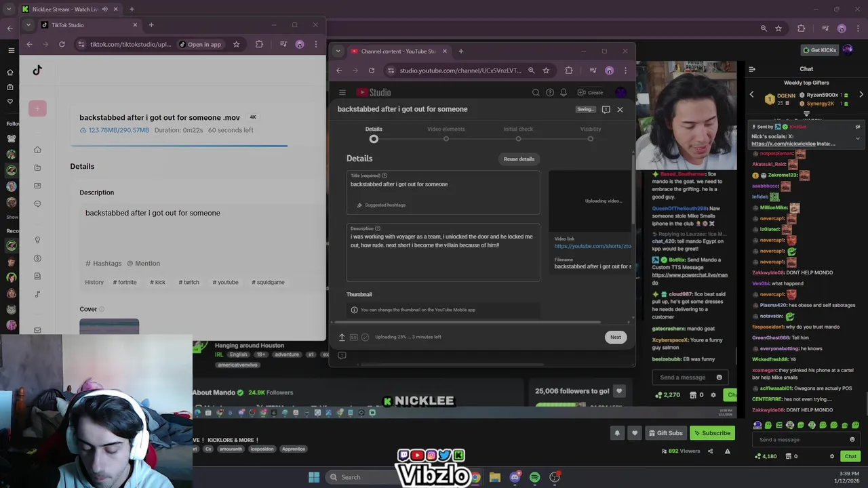This screenshot has width=868, height=488.
Task: Close the YouTube upload dialog
Action: [x=620, y=109]
